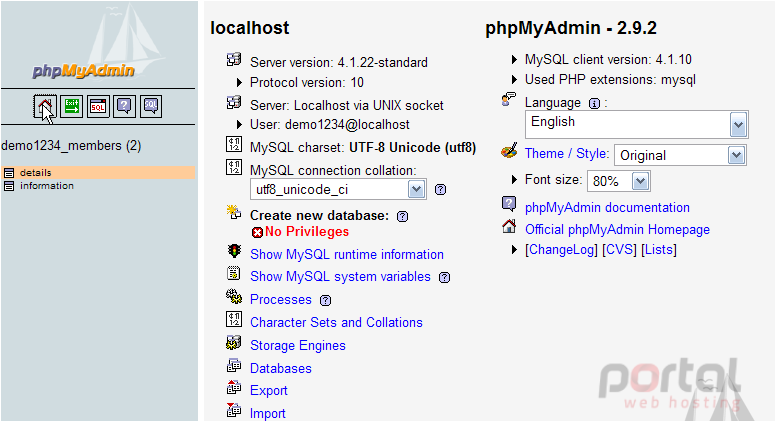Screen dimensions: 776x422
Task: Click the green Log out (Exit) icon
Action: [71, 106]
